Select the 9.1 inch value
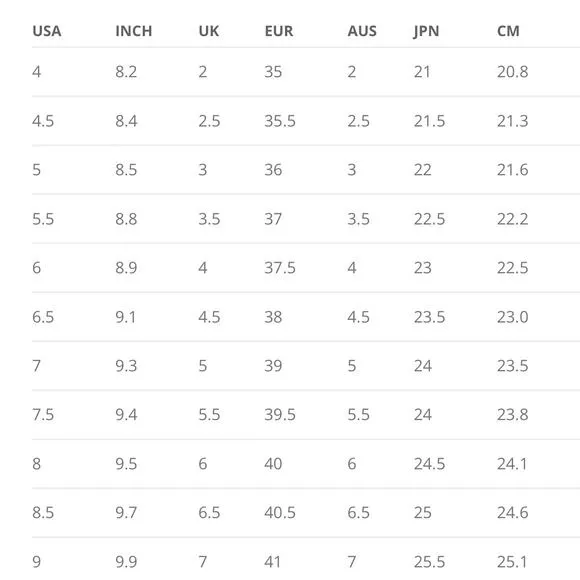Viewport: 580px width, 580px height. (x=125, y=317)
